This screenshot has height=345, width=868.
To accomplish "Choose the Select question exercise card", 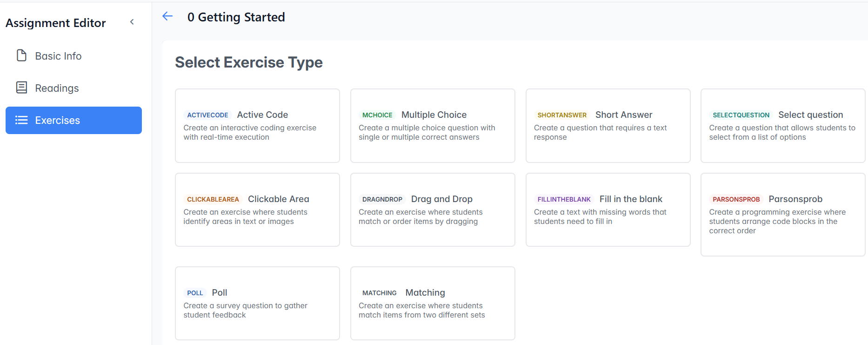I will click(x=782, y=126).
